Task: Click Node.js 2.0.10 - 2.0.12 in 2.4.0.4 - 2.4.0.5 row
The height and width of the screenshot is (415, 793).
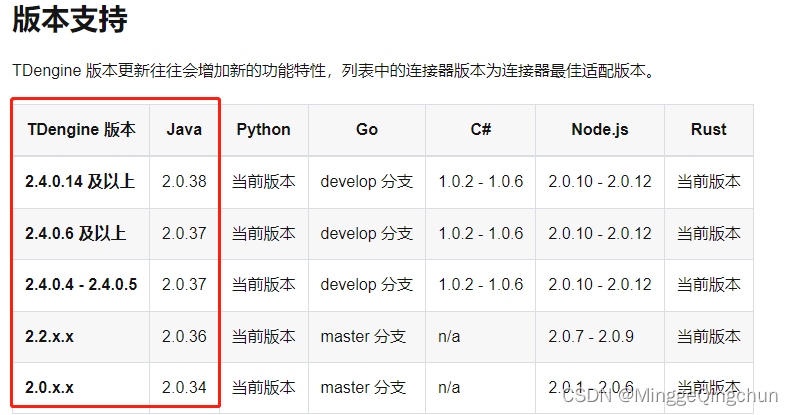Action: pyautogui.click(x=600, y=285)
